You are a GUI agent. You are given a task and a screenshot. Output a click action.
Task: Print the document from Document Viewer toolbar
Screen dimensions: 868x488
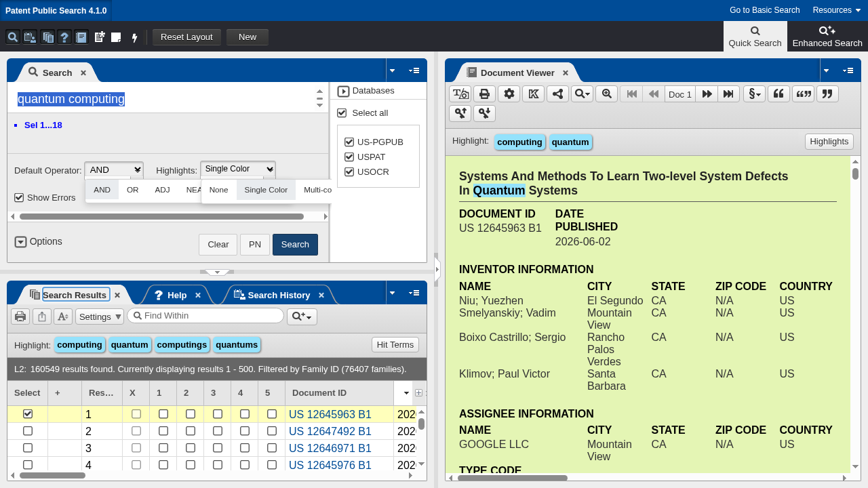(x=484, y=94)
